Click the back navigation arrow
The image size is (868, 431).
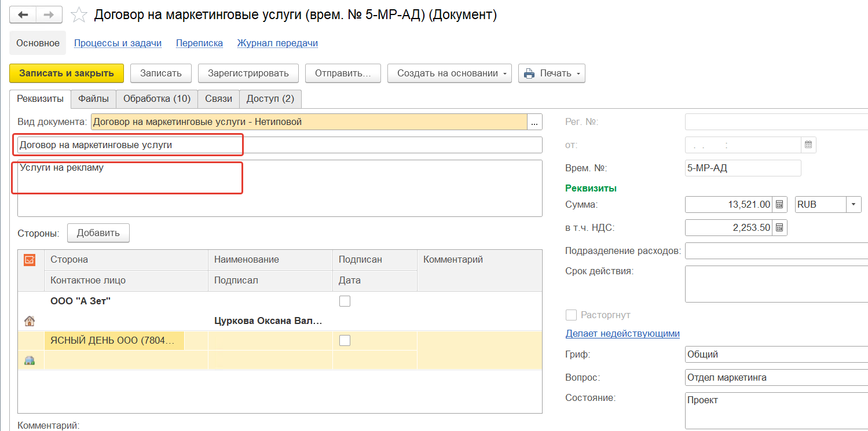[23, 15]
